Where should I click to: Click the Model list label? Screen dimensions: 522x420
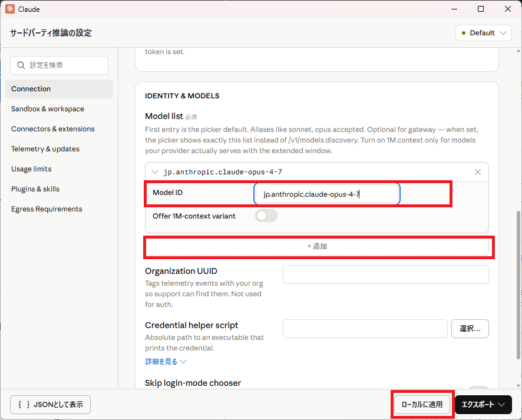coord(164,116)
